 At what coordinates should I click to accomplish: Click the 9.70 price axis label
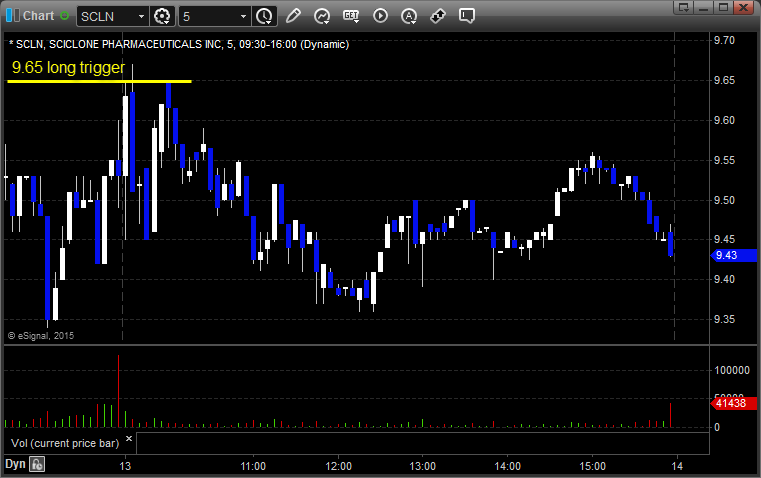coord(724,40)
